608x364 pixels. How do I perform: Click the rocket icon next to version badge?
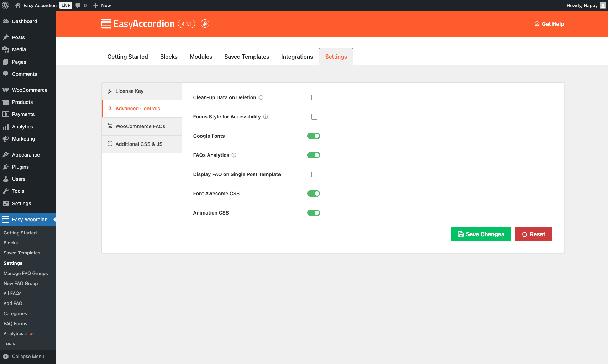pos(205,23)
